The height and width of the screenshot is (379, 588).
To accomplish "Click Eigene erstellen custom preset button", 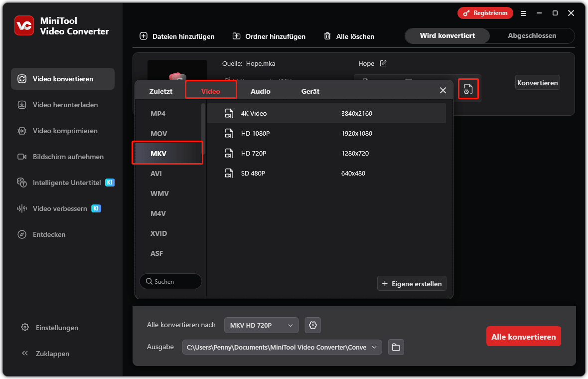I will (x=412, y=284).
